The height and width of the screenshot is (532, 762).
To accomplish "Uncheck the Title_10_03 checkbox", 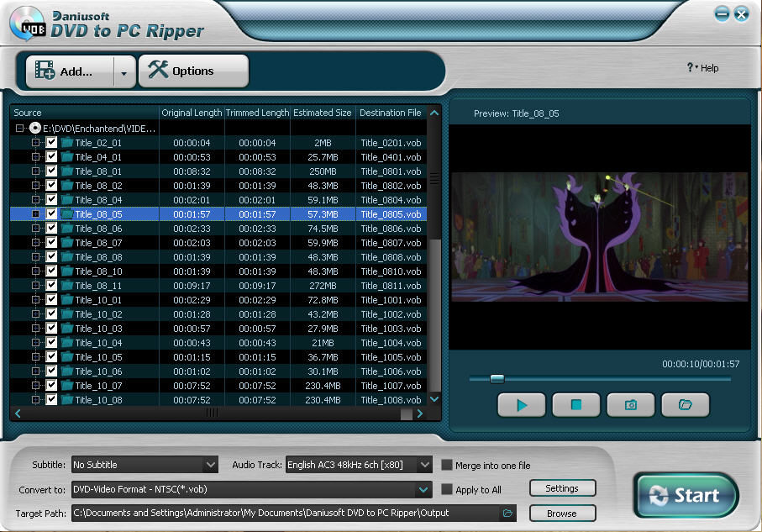I will (x=51, y=328).
